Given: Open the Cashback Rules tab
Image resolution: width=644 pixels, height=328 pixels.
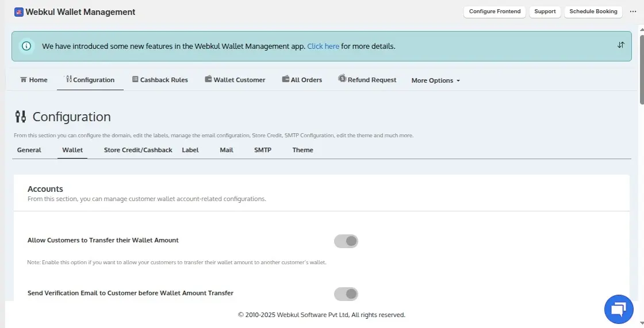Looking at the screenshot, I should tap(160, 80).
